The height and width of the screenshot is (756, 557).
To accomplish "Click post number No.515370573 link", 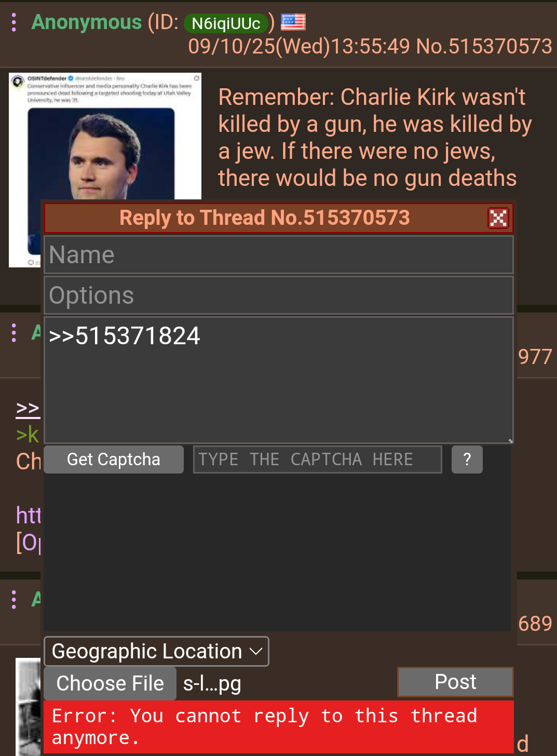I will pos(484,47).
